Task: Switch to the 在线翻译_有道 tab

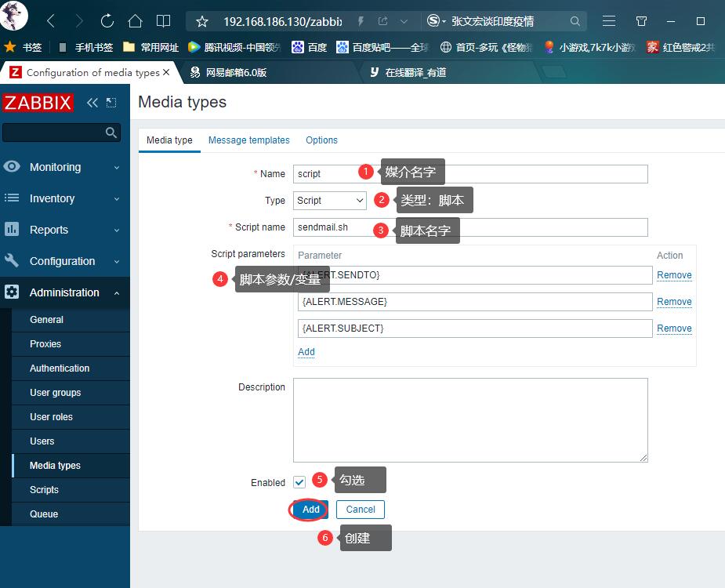Action: click(x=408, y=72)
